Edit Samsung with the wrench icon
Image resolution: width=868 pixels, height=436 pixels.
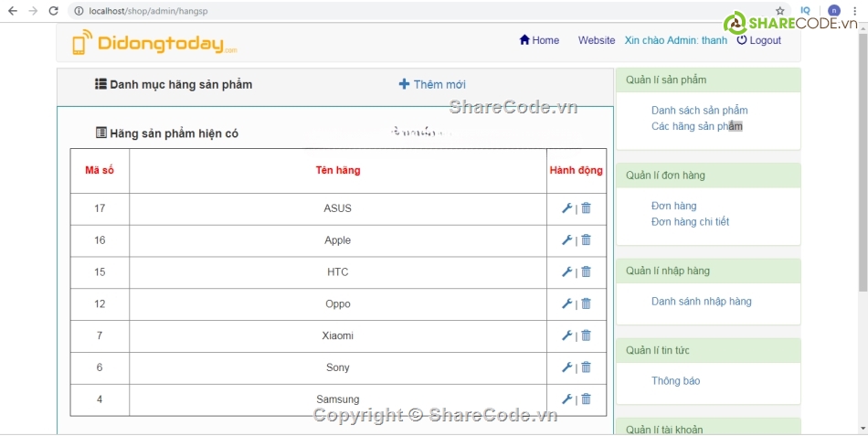566,399
